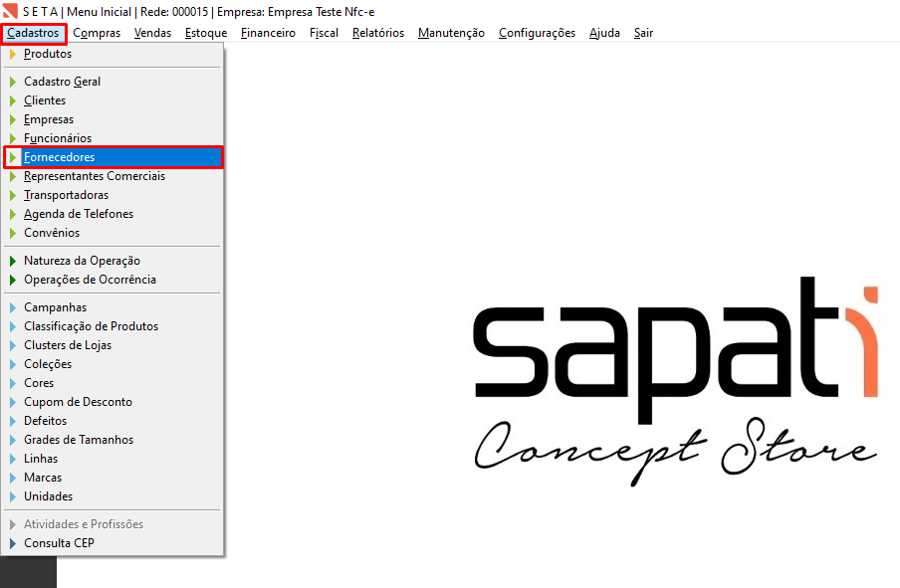
Task: Select Convênios menu entry
Action: [x=112, y=233]
